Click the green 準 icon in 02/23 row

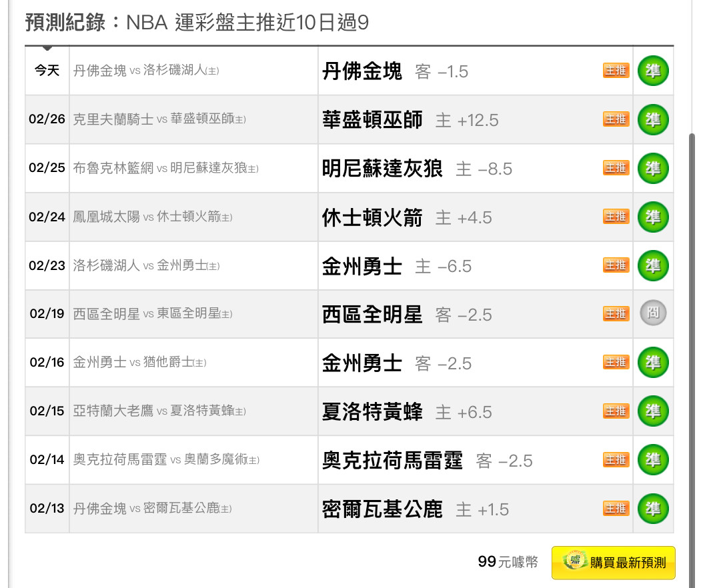click(x=653, y=265)
